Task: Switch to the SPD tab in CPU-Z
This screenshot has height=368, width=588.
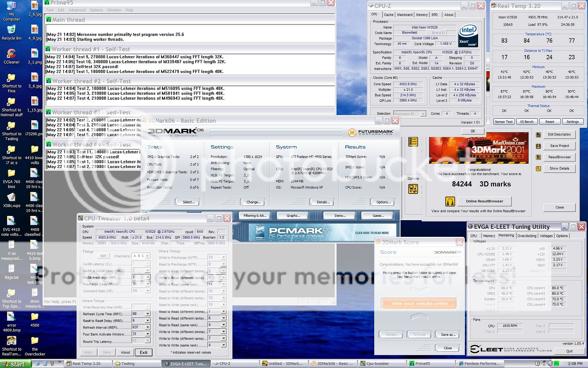Action: 435,15
